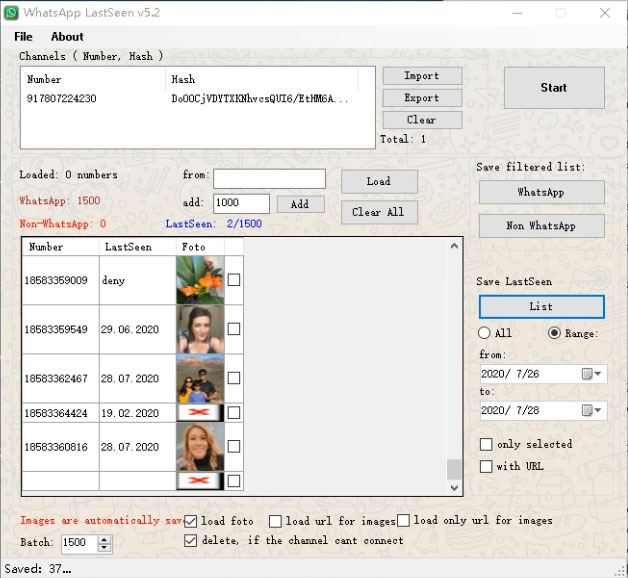This screenshot has width=628, height=578.
Task: Click the blonde woman profile photo
Action: click(200, 447)
